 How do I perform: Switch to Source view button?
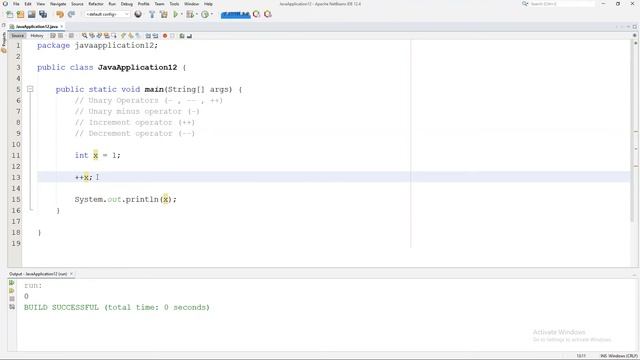pos(18,36)
